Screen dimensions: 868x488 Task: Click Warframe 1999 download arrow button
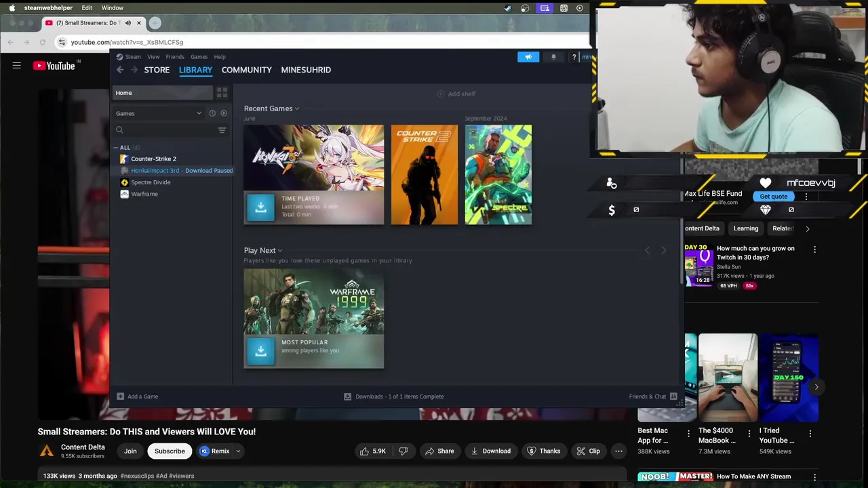(x=261, y=351)
